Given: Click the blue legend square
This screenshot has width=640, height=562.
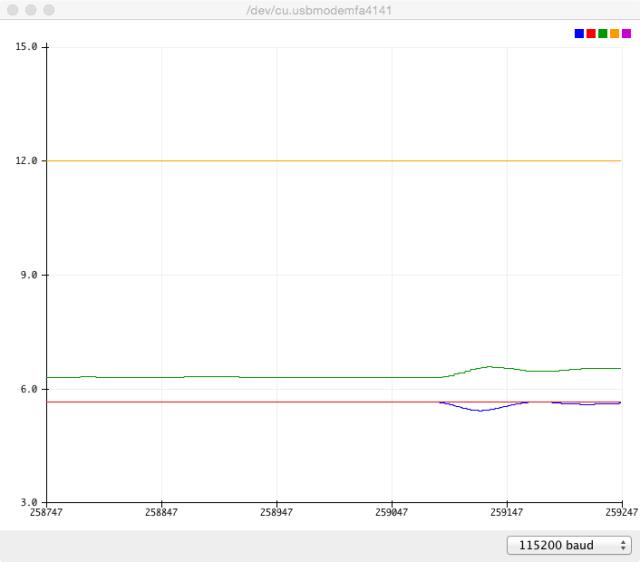Looking at the screenshot, I should 579,34.
